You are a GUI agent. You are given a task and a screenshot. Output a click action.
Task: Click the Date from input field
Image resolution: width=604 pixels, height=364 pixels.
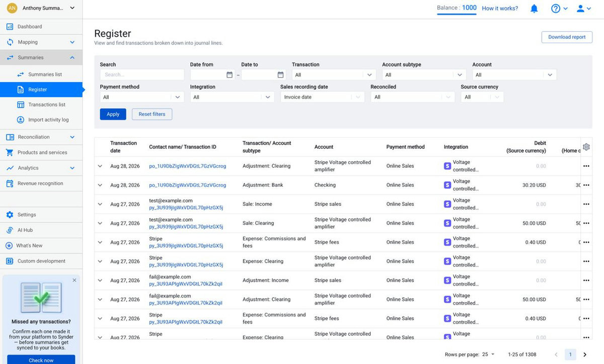click(x=207, y=75)
